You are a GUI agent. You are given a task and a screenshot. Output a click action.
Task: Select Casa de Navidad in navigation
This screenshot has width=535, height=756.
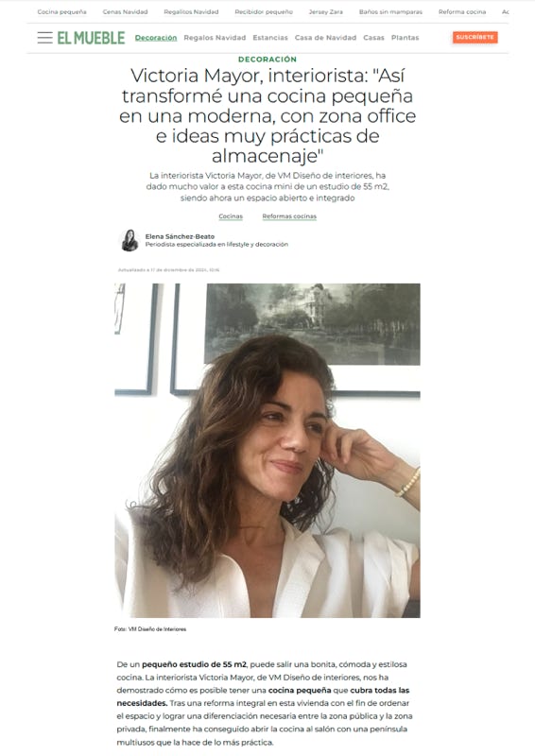[325, 38]
